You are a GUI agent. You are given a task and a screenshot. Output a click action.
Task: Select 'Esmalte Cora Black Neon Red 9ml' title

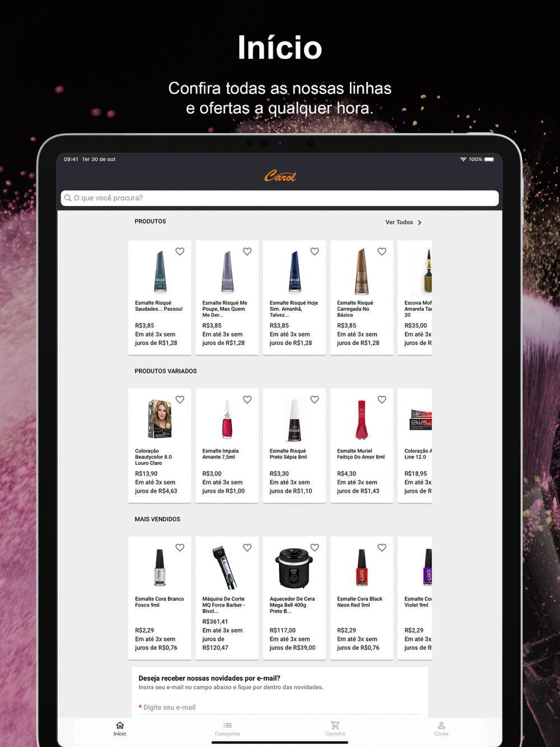point(360,602)
